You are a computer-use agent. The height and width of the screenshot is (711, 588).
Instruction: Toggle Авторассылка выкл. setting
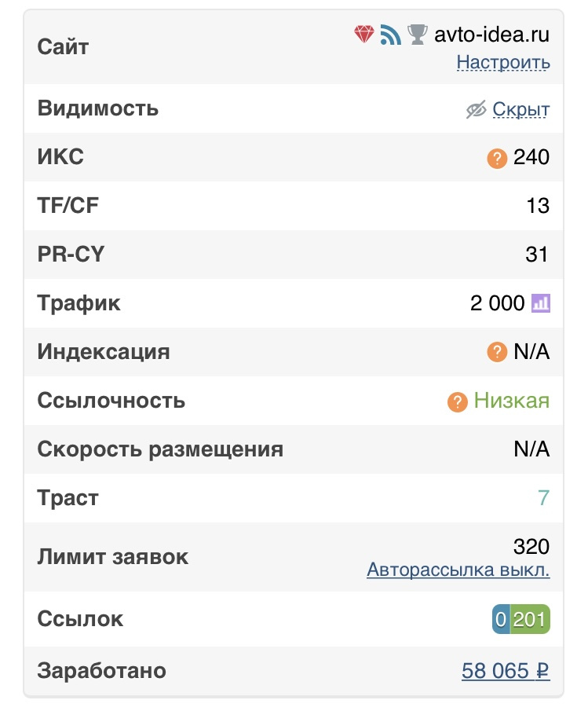pyautogui.click(x=458, y=570)
